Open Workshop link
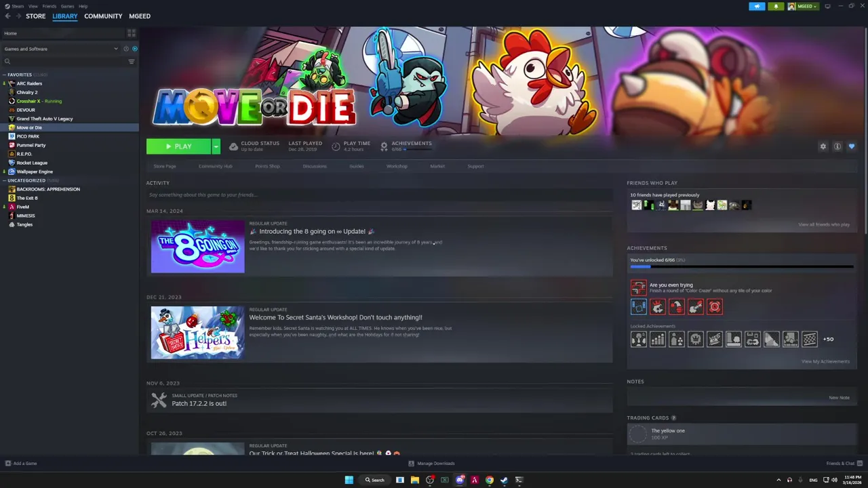The image size is (868, 488). [397, 166]
